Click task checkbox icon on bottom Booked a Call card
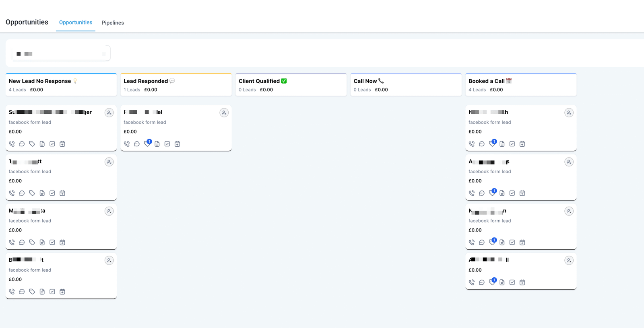The image size is (644, 328). point(512,283)
